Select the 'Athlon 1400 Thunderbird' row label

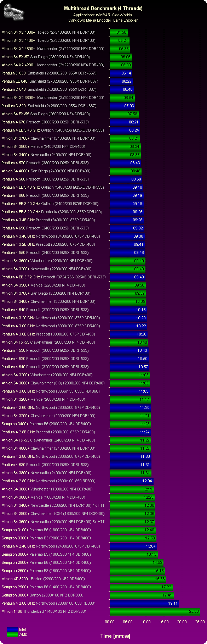pos(44,611)
